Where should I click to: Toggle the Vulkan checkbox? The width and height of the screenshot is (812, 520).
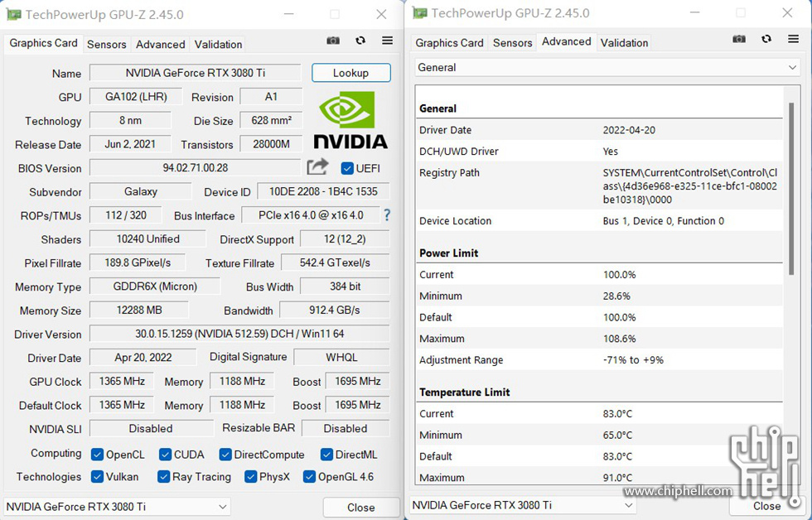coord(97,477)
